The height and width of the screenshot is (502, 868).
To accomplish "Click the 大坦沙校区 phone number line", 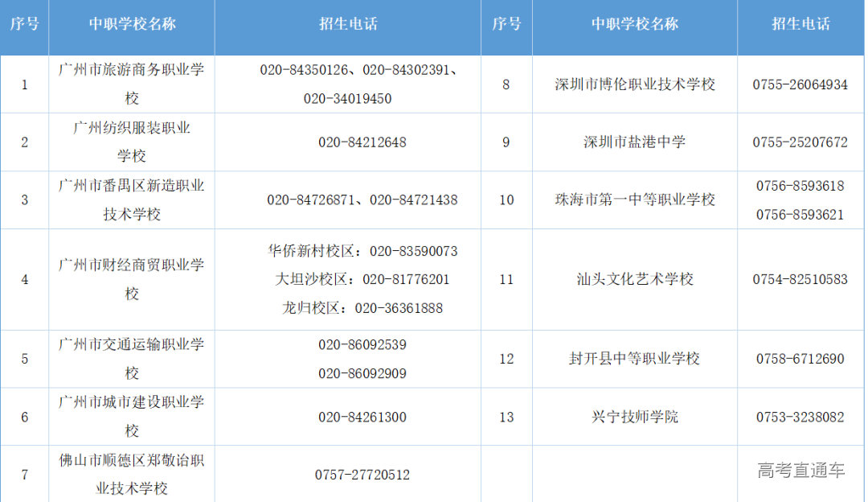I will point(362,279).
